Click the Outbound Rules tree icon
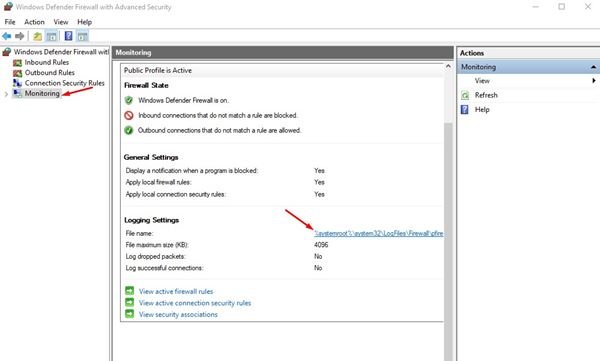This screenshot has height=361, width=600. point(17,73)
